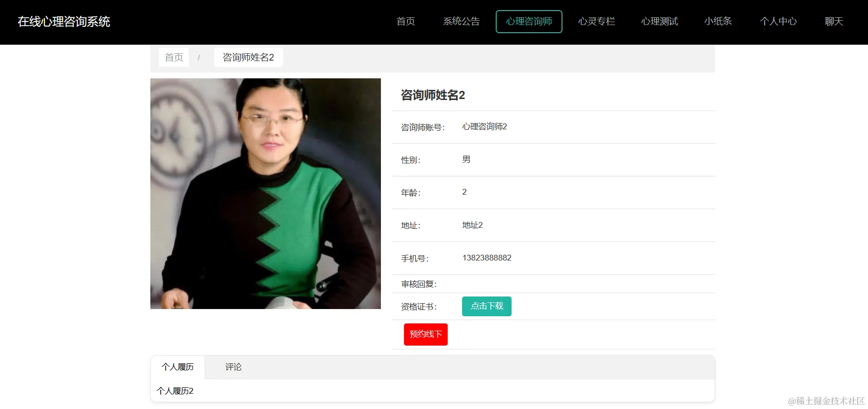Go to 心灵专栏 in the navigation bar
The image size is (868, 409).
[596, 22]
